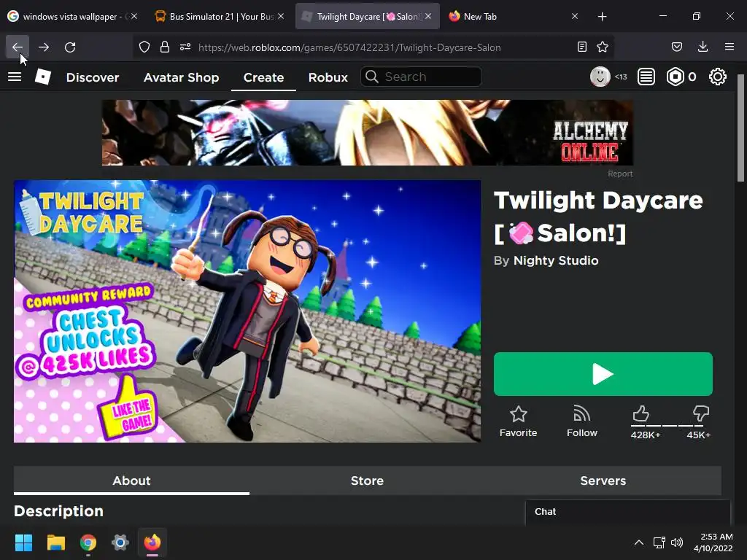Viewport: 747px width, 560px height.
Task: Select Firefox in the taskbar
Action: [152, 542]
